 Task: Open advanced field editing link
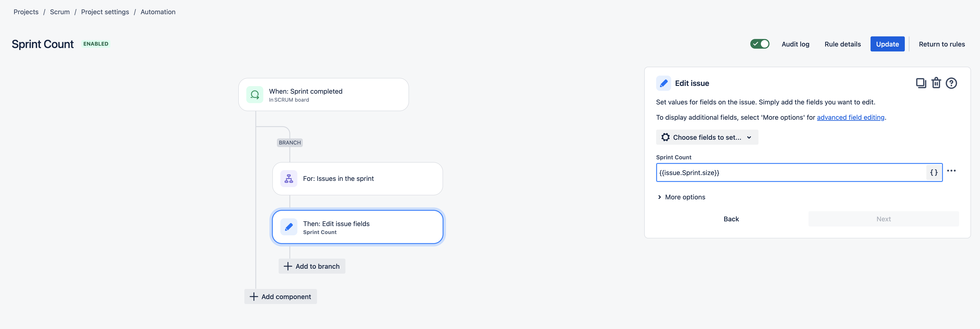point(850,118)
